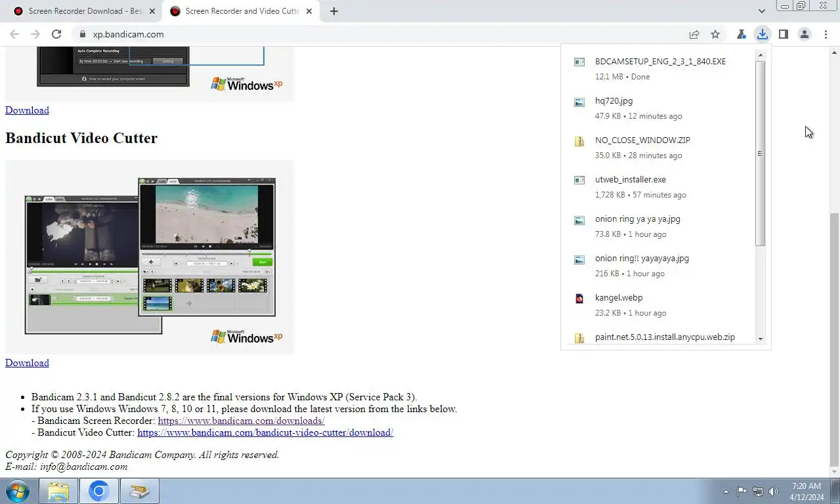Open the side panel icon
The height and width of the screenshot is (504, 840).
coord(784,34)
